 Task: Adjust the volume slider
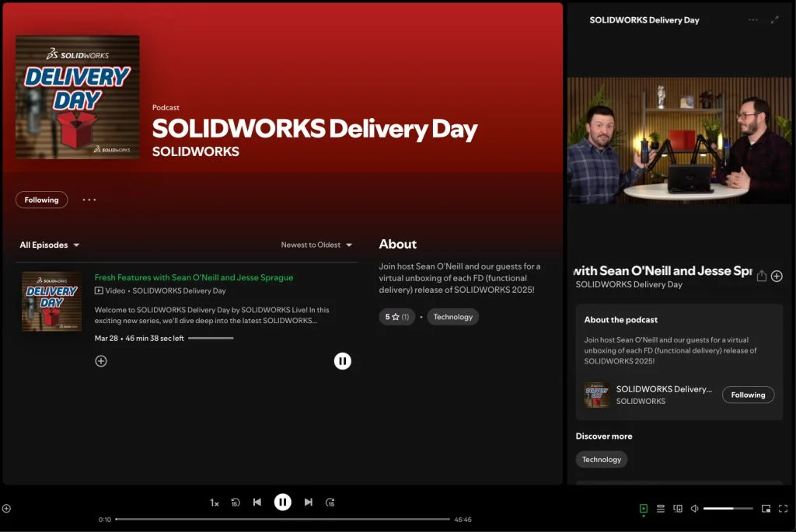pos(728,509)
